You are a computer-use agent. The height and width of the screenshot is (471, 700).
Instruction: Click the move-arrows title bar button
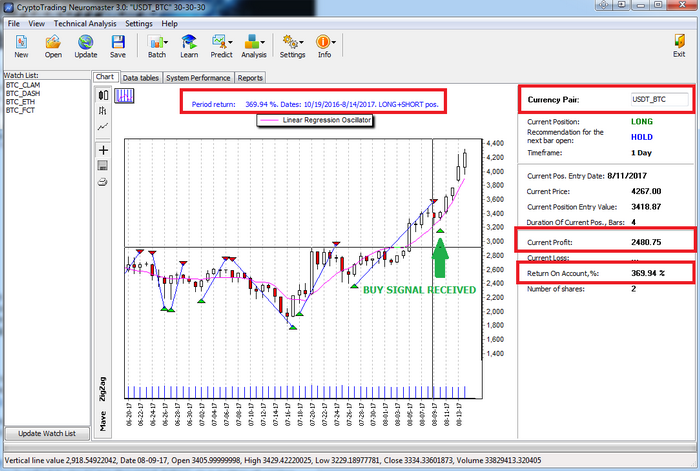[604, 5]
